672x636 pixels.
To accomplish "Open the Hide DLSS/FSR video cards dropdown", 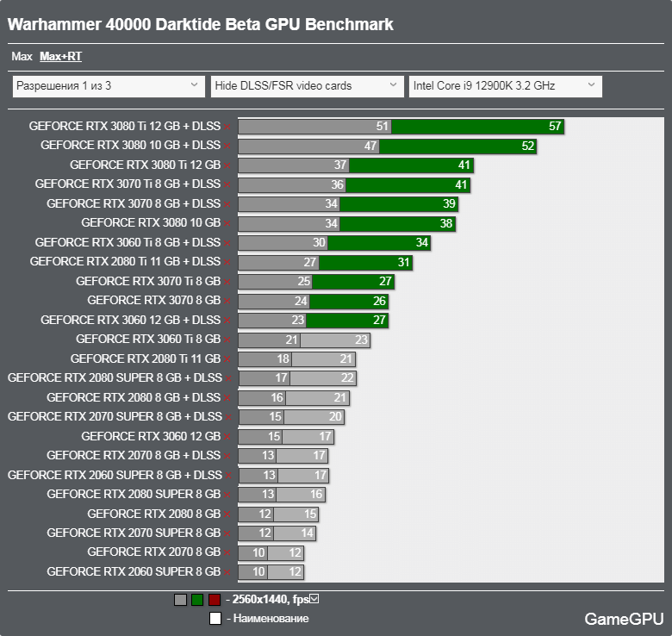I will tap(307, 86).
